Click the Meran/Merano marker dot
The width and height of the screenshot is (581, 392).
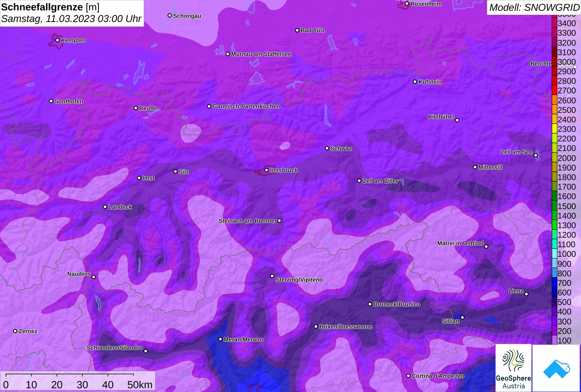[220, 339]
